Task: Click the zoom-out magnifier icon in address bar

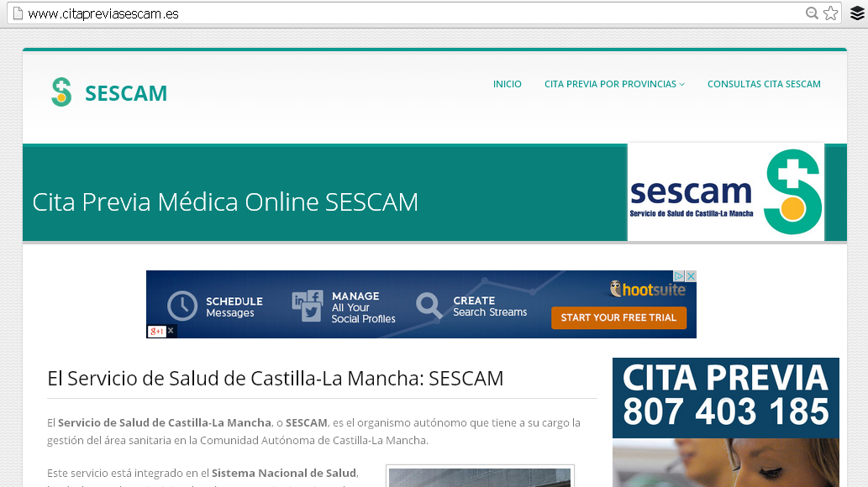Action: coord(812,13)
